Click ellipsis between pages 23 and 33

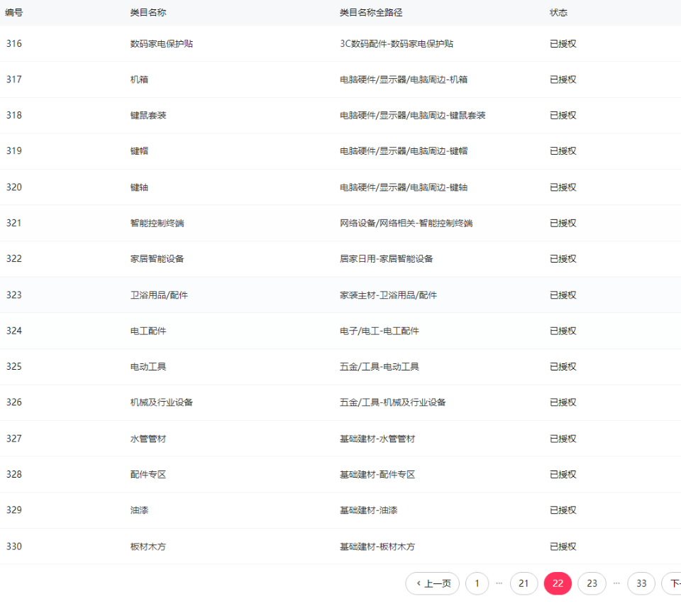tap(616, 583)
